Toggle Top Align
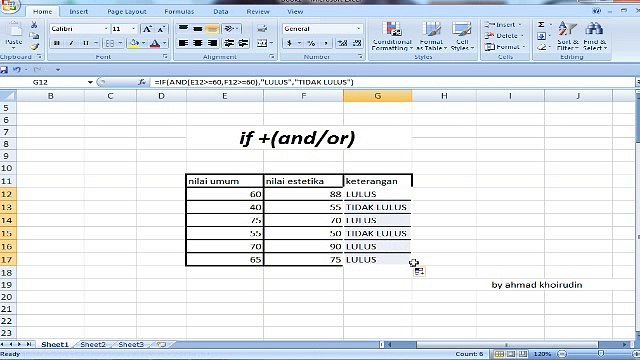This screenshot has height=360, width=640. pyautogui.click(x=183, y=28)
